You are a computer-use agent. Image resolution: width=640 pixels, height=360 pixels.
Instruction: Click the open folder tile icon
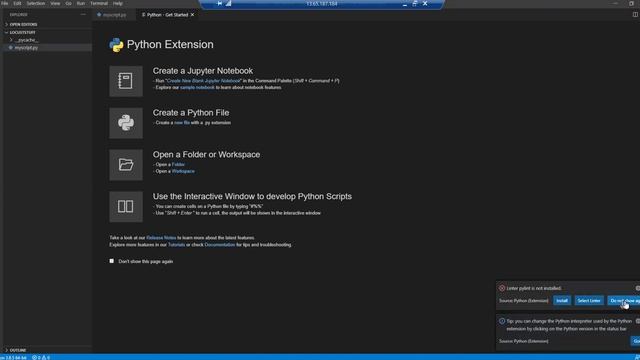[x=126, y=165]
